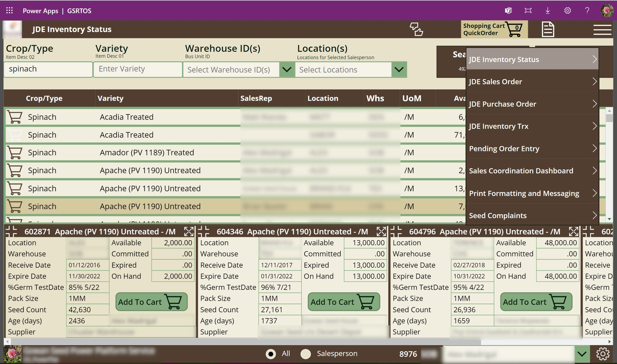617x364 pixels.
Task: Select JDE Sales Order menu item
Action: click(x=532, y=82)
